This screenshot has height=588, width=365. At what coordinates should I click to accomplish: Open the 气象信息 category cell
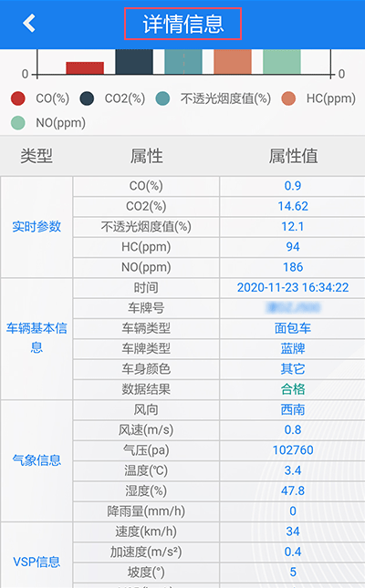[x=36, y=460]
